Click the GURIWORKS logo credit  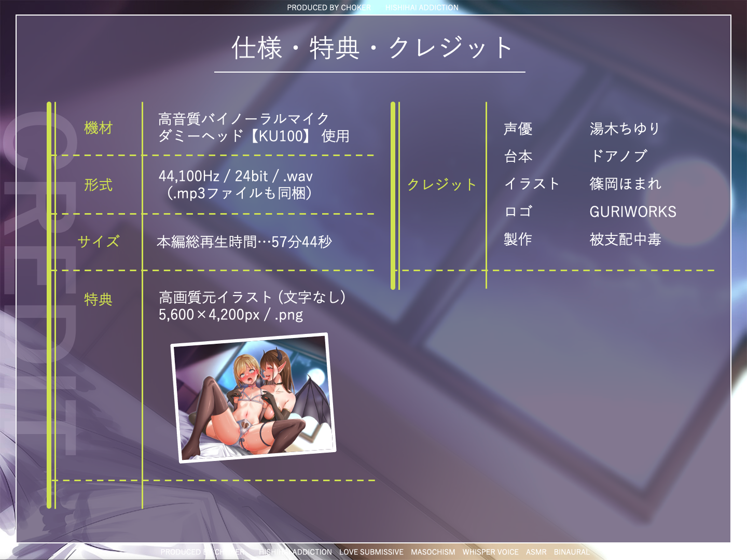[x=633, y=212]
